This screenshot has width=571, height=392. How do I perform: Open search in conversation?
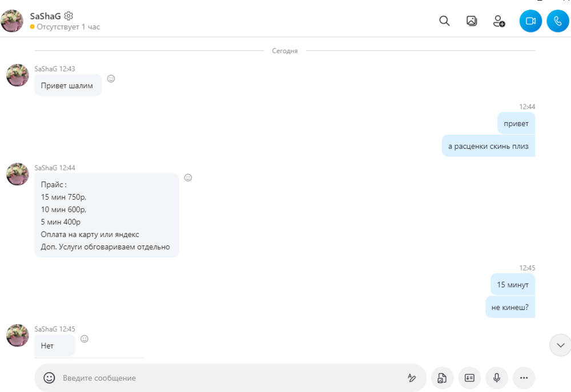tap(444, 21)
